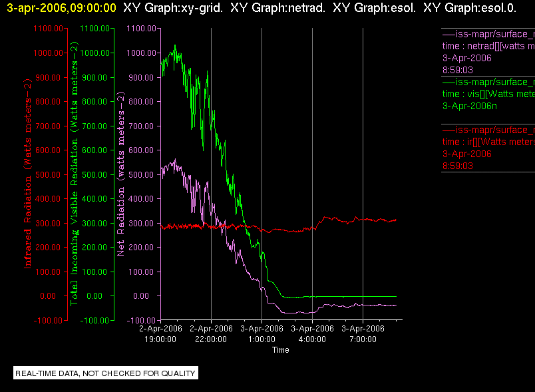Click red axis value 700.00
The width and height of the screenshot is (535, 392).
48,126
